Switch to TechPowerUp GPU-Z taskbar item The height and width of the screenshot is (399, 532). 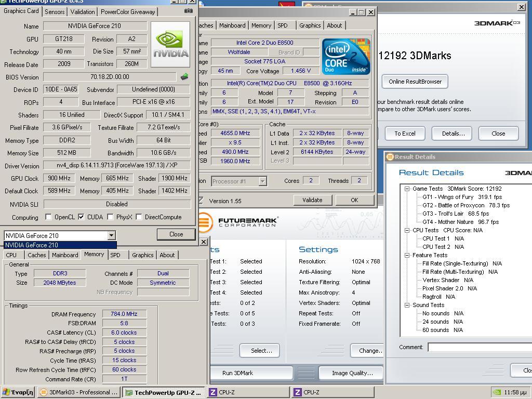point(163,393)
